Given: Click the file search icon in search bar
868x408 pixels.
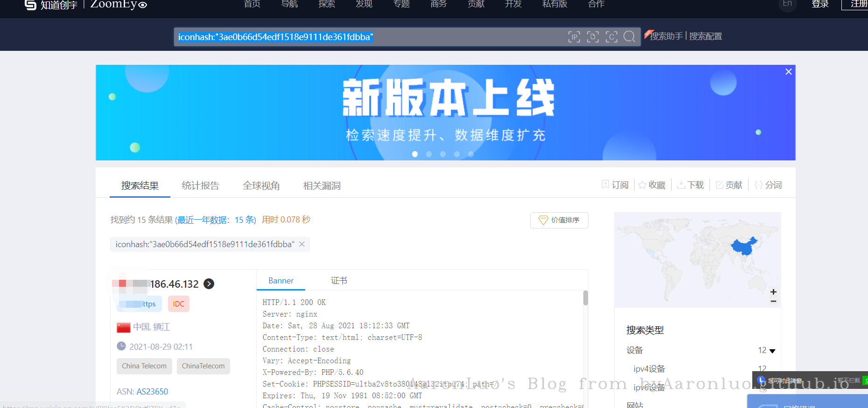Looking at the screenshot, I should point(593,37).
